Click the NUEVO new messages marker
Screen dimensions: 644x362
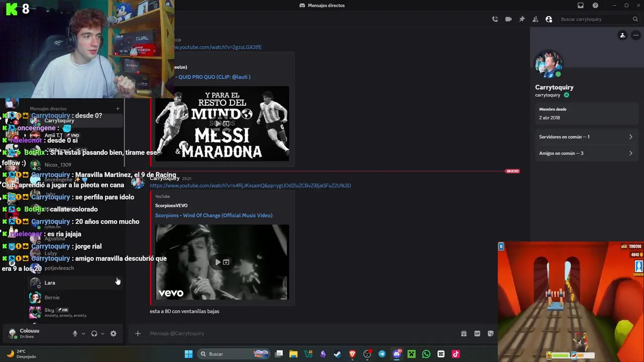pos(513,171)
